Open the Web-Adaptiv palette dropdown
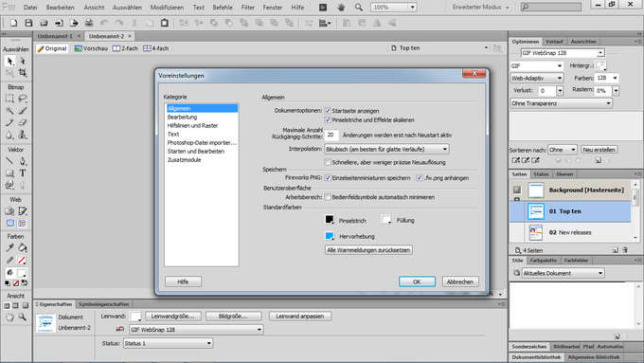The image size is (644, 363). [x=536, y=78]
